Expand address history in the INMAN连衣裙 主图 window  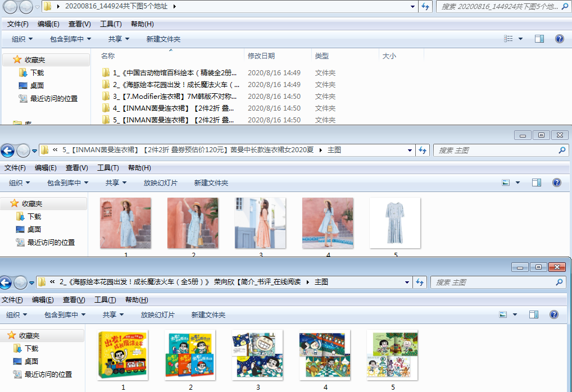[x=410, y=151]
